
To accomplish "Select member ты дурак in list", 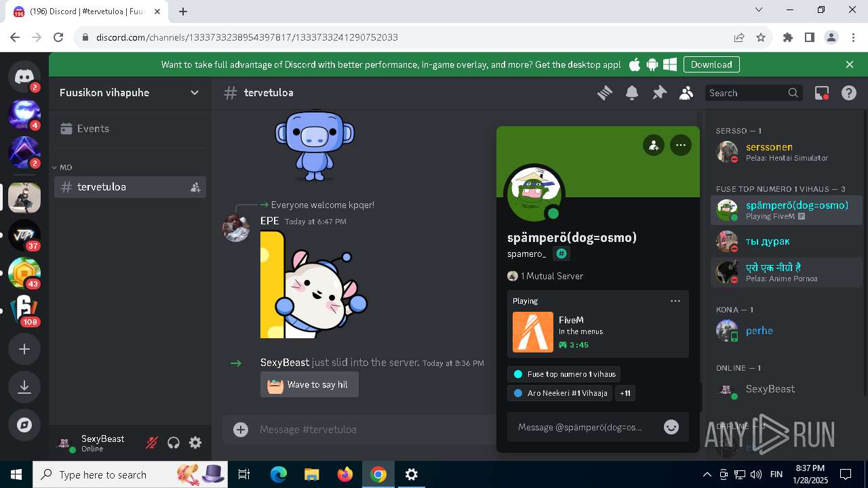I will coord(787,241).
